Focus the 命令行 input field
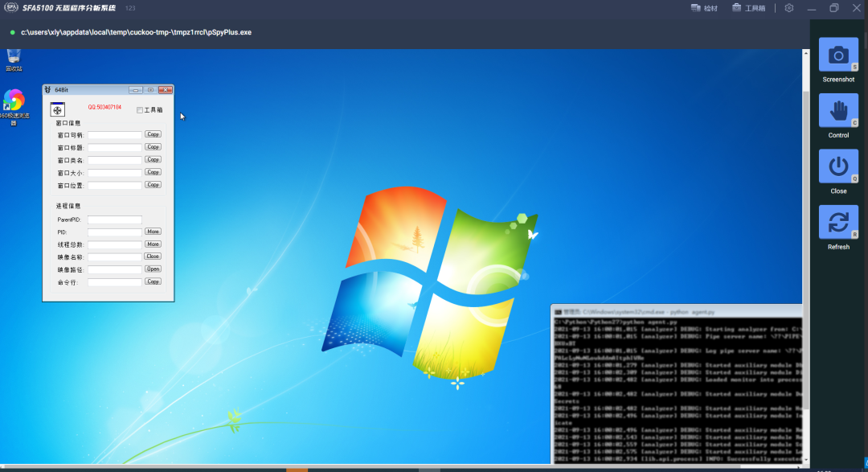868x472 pixels. click(x=115, y=282)
